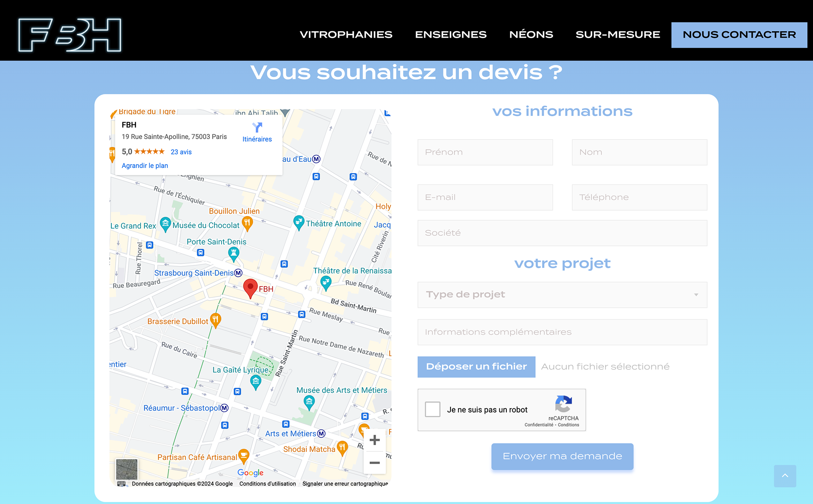Open the Néons menu item

(531, 35)
